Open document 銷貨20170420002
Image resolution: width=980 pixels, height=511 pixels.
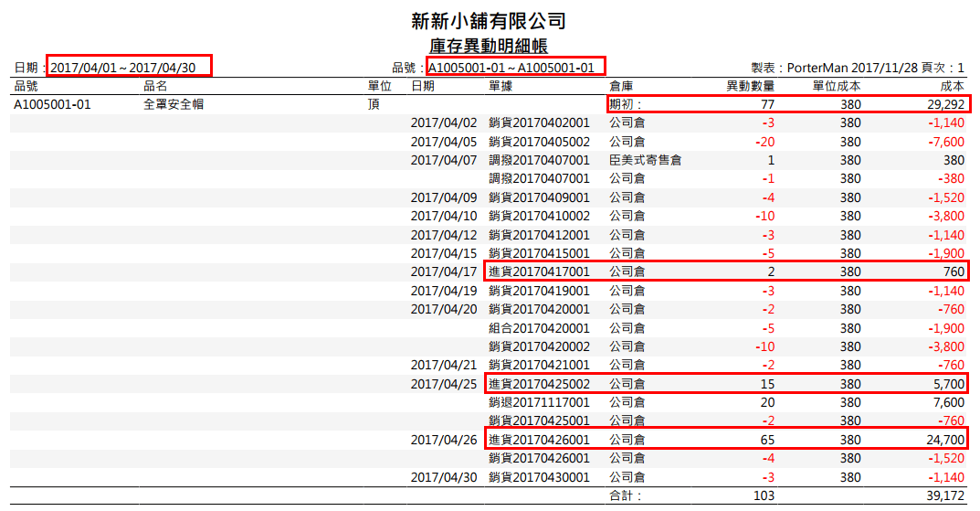[x=539, y=346]
